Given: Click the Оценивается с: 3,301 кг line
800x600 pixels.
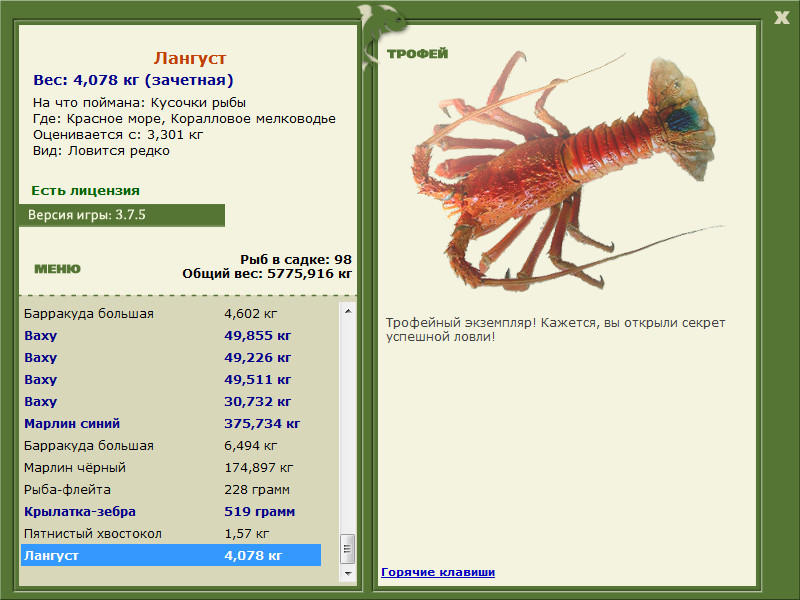Looking at the screenshot, I should [x=118, y=135].
